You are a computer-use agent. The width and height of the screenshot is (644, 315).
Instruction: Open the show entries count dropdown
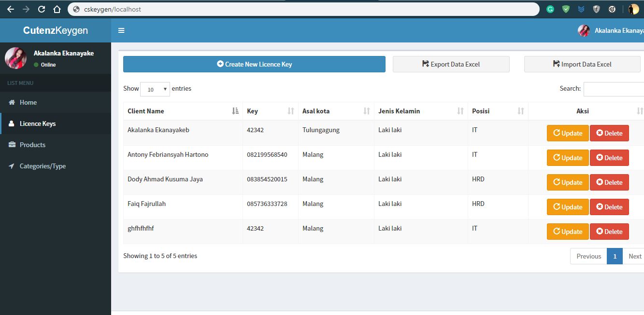[x=155, y=89]
